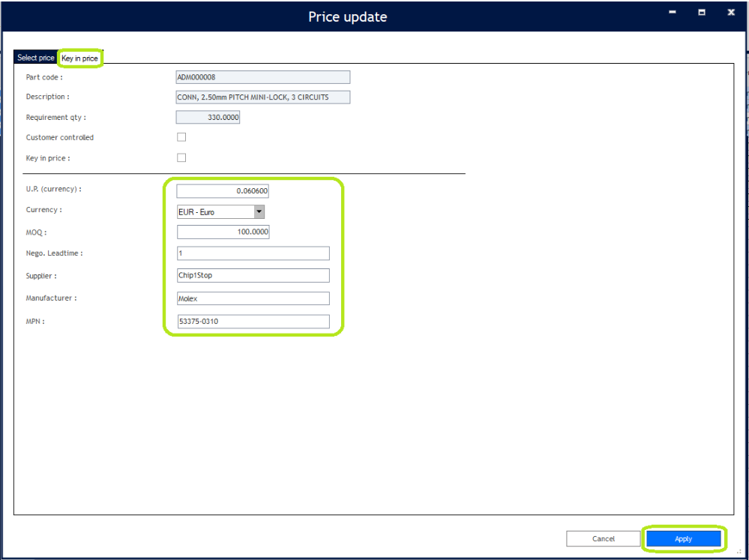
Task: Maximize the Price update window
Action: point(701,12)
